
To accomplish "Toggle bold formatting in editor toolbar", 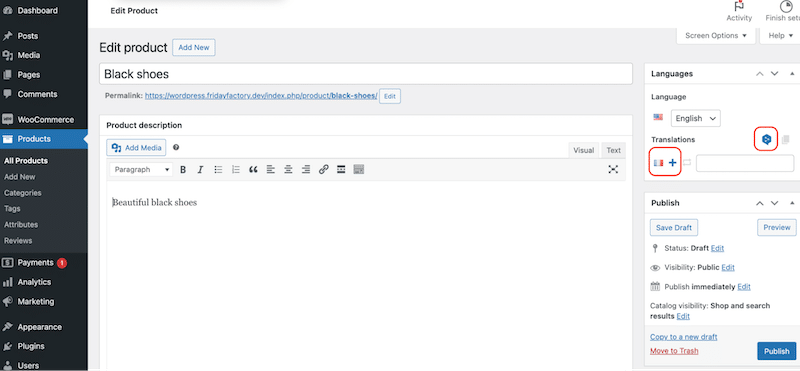I will point(183,170).
